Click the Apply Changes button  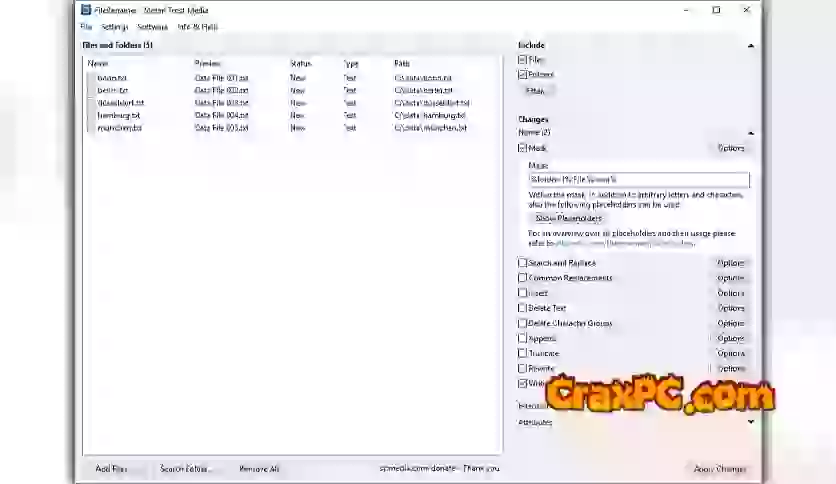pos(720,469)
